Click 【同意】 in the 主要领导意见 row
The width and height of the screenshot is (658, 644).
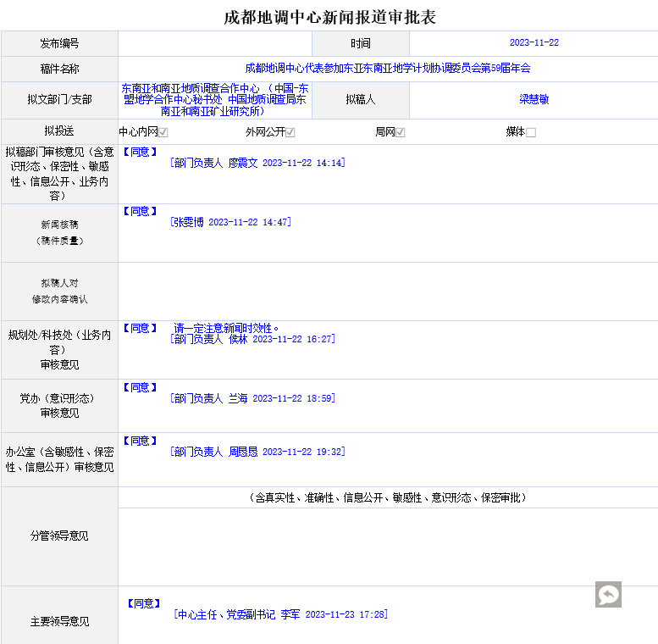click(142, 603)
